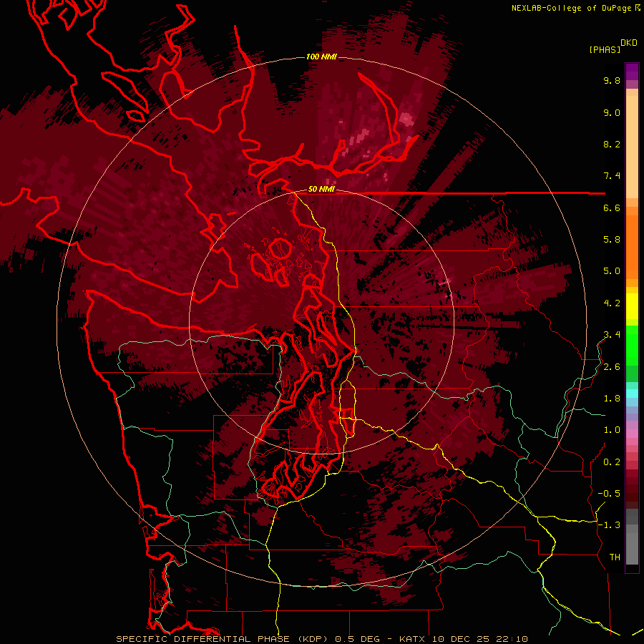This screenshot has width=644, height=644.
Task: Click the "TH" threshold legend label
Action: point(615,557)
